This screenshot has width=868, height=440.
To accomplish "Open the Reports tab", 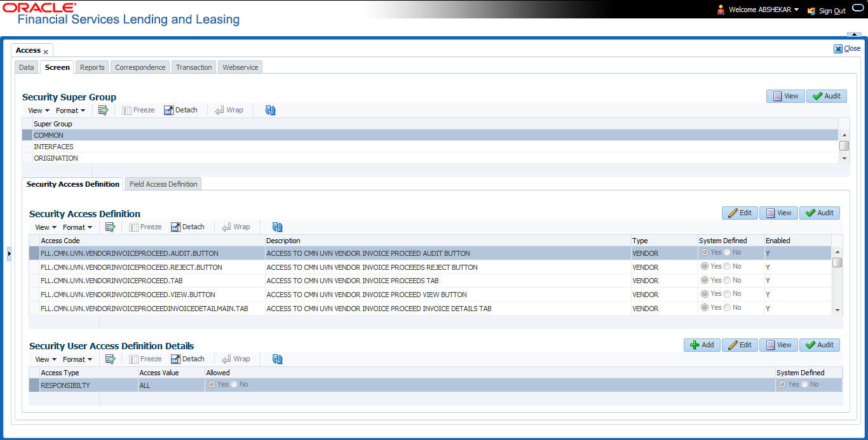I will point(92,67).
